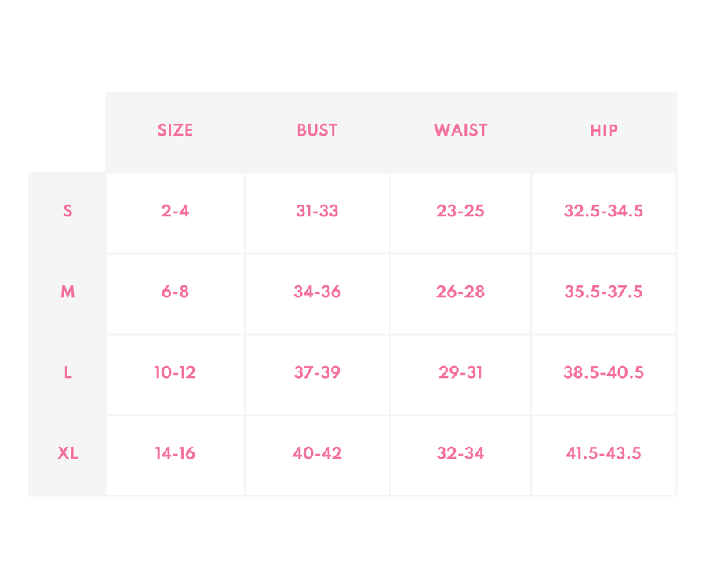706x588 pixels.
Task: Click the 29-31 waist cell
Action: (460, 372)
